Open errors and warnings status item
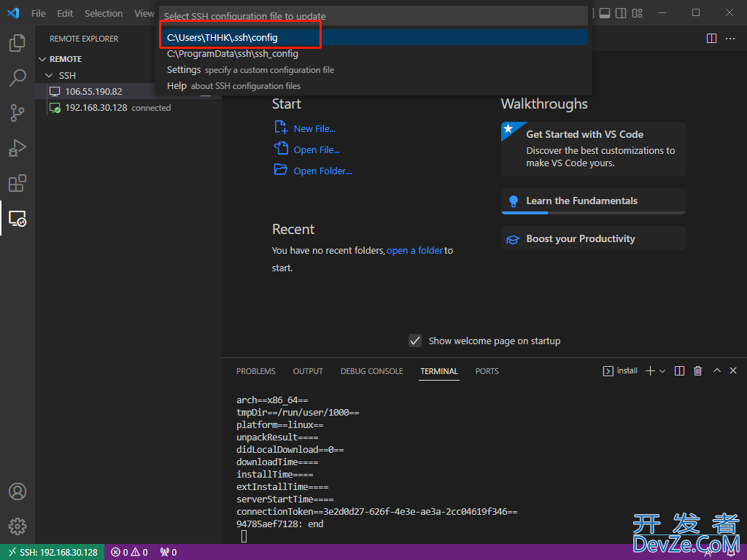The width and height of the screenshot is (747, 560). pos(130,552)
